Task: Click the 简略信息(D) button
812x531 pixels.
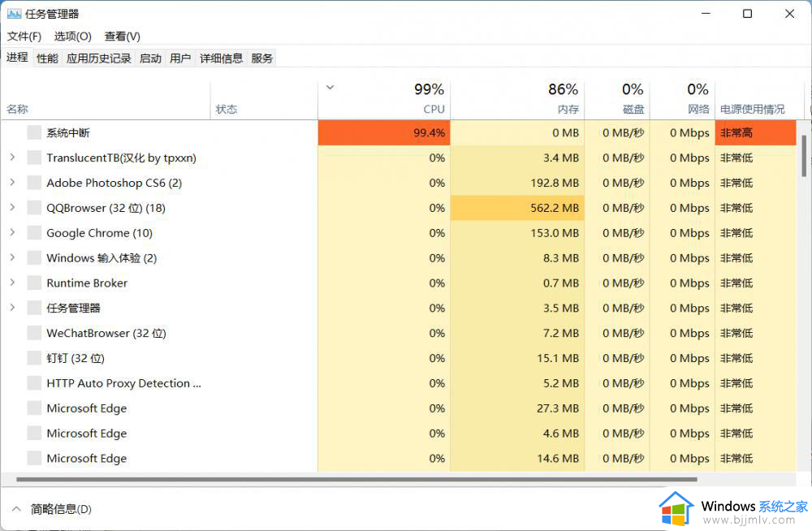Action: 61,509
